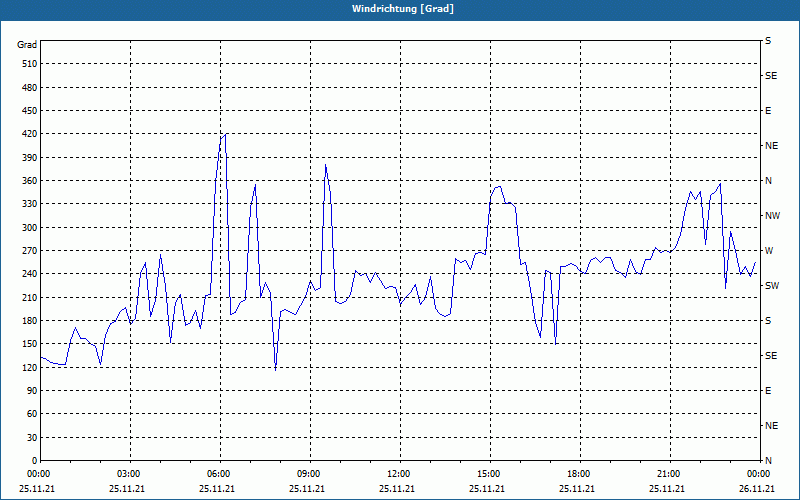Click the 360 left axis label

point(30,181)
